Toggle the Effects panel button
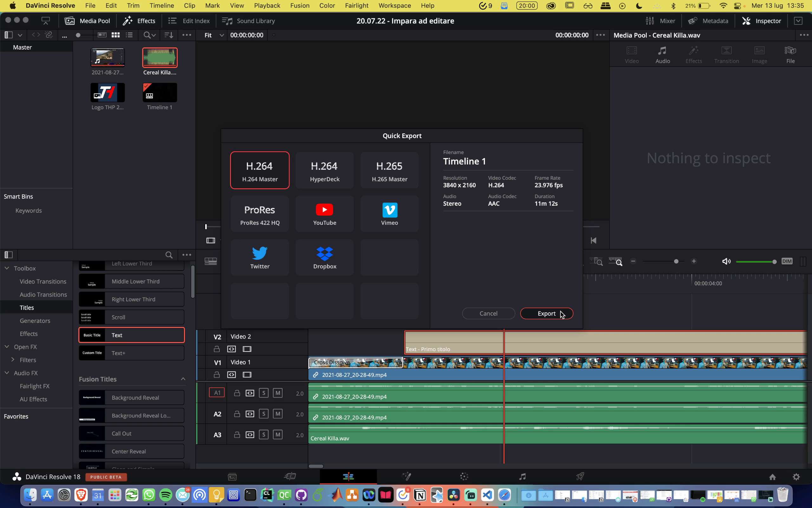The image size is (812, 508). (x=139, y=21)
